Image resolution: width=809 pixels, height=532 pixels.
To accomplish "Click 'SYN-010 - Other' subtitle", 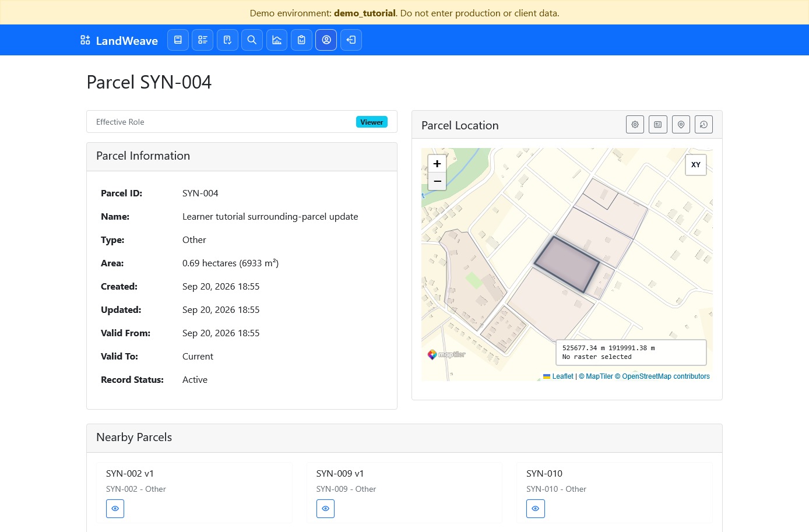I will [x=556, y=489].
